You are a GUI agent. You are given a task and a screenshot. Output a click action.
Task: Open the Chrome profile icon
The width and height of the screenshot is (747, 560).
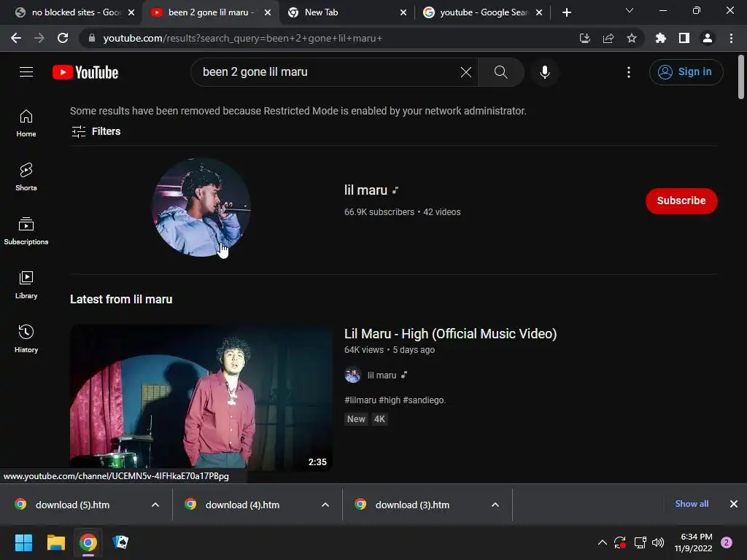point(708,38)
